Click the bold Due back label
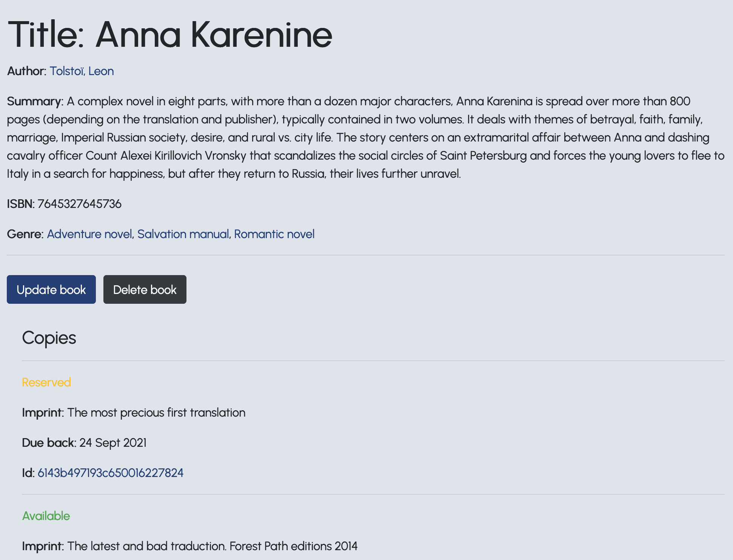The height and width of the screenshot is (560, 733). point(49,443)
